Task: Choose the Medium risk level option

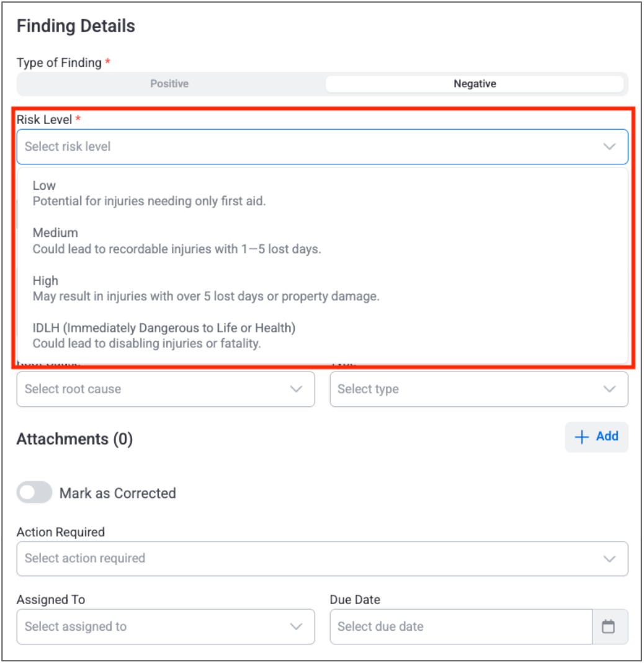Action: pyautogui.click(x=177, y=241)
